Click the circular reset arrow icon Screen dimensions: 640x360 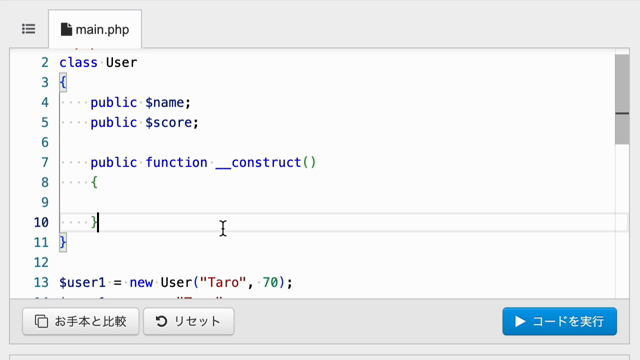(x=162, y=321)
